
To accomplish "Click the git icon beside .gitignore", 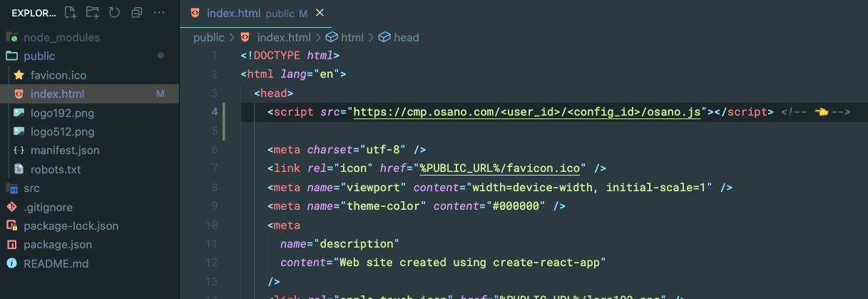I will [x=11, y=207].
